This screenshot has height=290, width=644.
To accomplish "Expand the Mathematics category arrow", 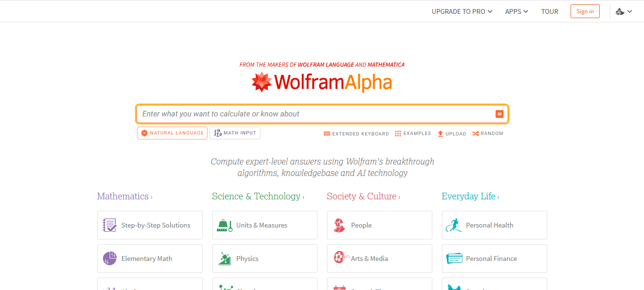I will (x=152, y=197).
